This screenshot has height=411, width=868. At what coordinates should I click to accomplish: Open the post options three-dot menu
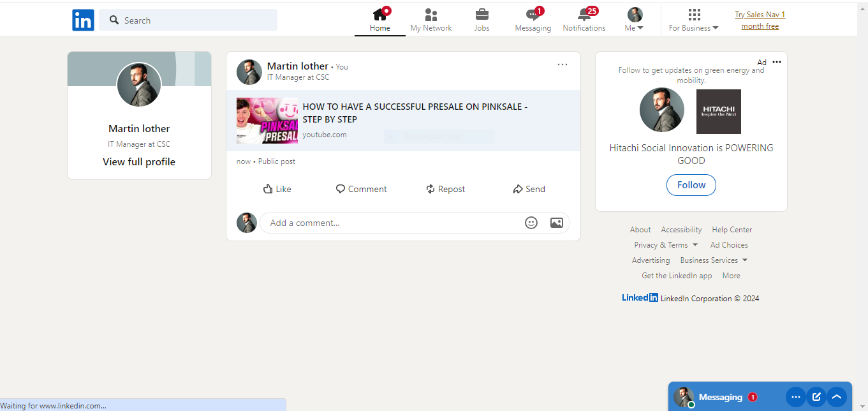tap(563, 64)
